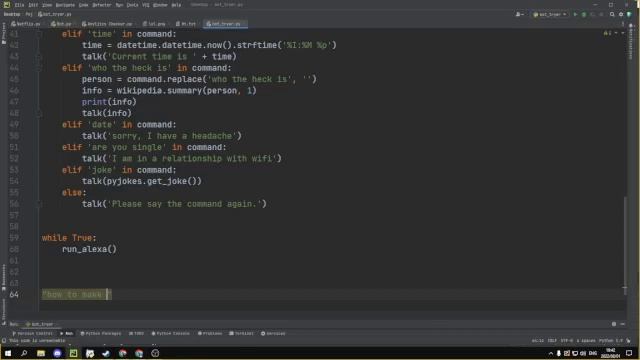Open Steam from taskbar

click(106, 353)
